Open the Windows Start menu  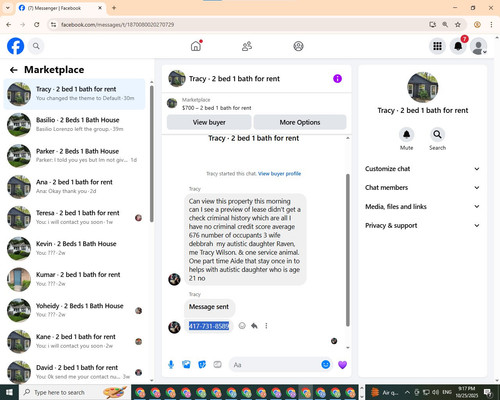[9, 392]
